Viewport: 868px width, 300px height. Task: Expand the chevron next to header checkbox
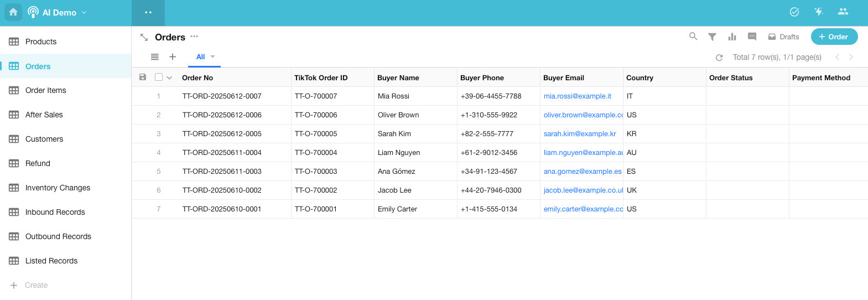pyautogui.click(x=169, y=78)
